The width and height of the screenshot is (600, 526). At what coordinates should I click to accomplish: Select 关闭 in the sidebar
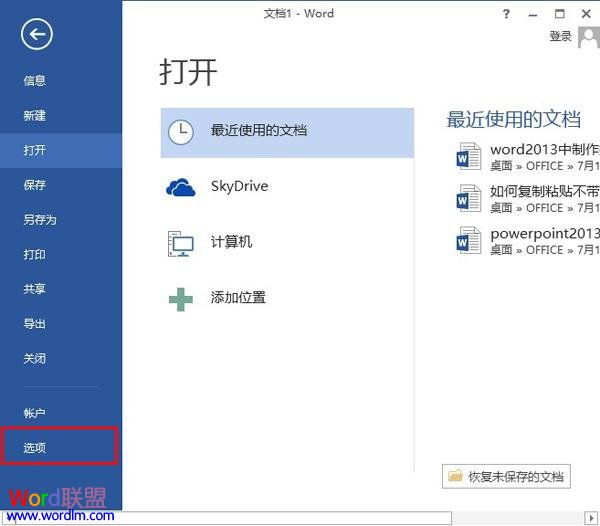click(35, 358)
